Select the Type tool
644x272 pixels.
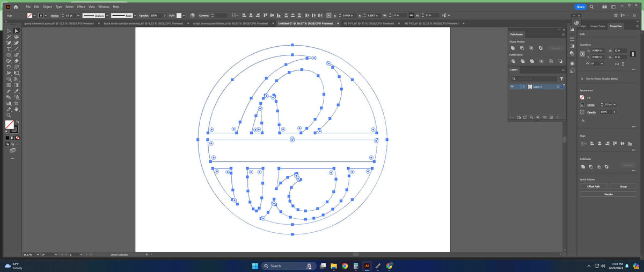(9, 49)
